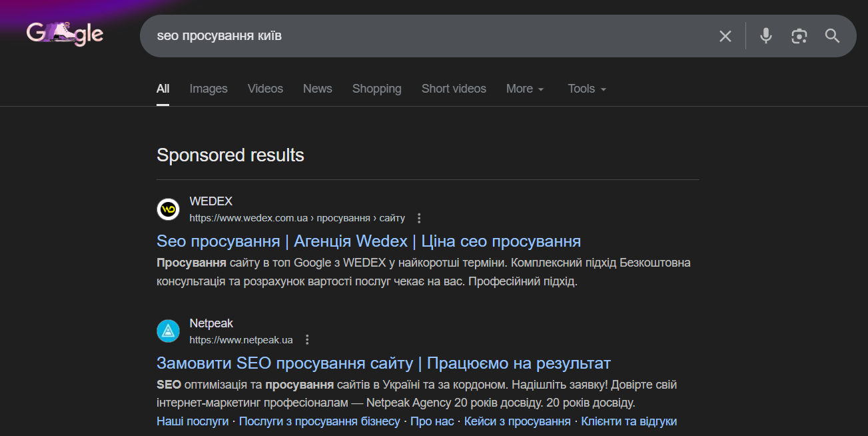Expand the More dropdown

(525, 89)
